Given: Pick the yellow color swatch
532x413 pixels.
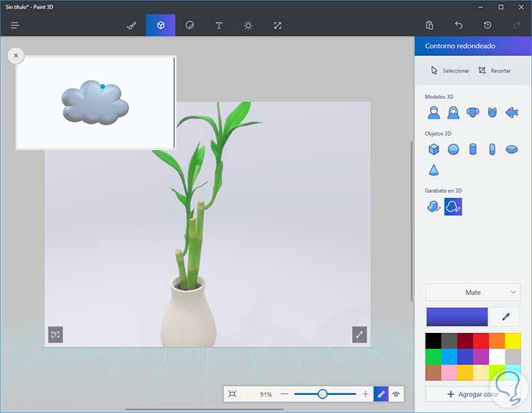Looking at the screenshot, I should click(x=512, y=341).
